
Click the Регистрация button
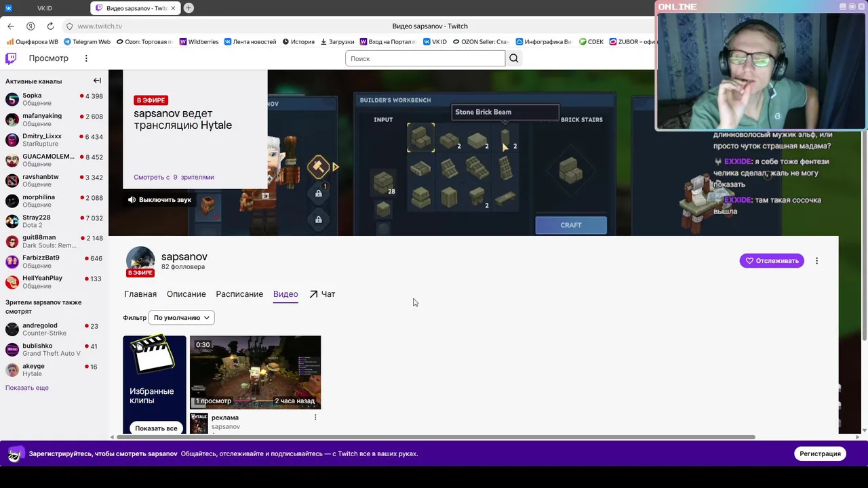[x=820, y=453]
